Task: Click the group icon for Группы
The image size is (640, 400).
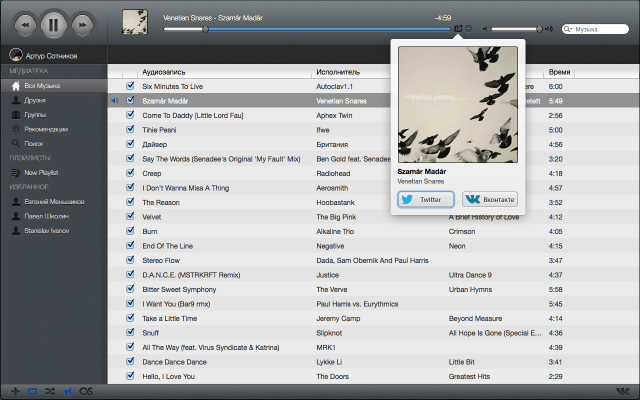Action: (16, 115)
